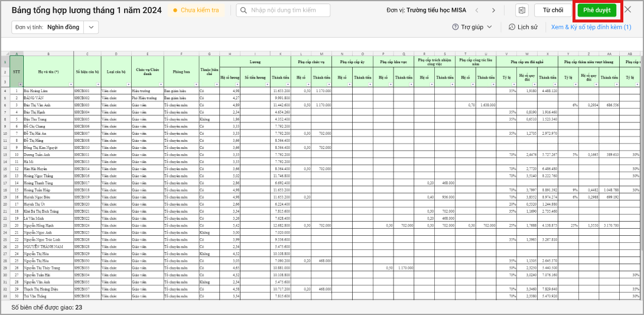Close the salary summary dialog with X
Screen dimensions: 644x315
tap(628, 10)
